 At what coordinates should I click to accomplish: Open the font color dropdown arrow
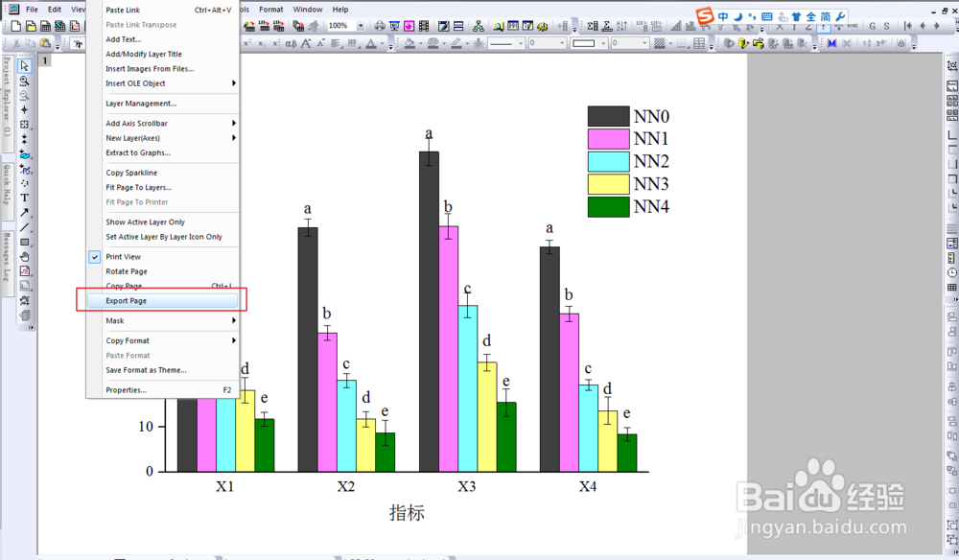tap(383, 43)
